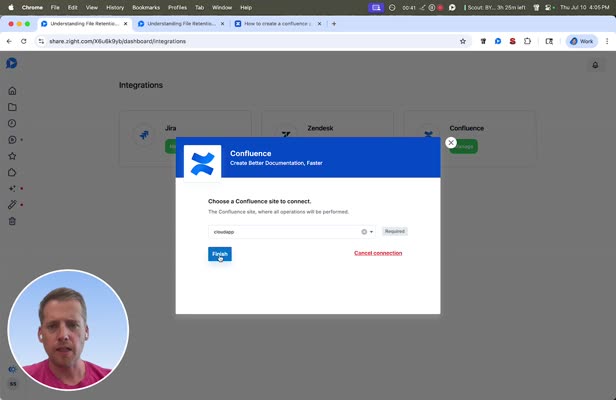Screen dimensions: 616x400
Task: Click the Integrations page heading
Action: point(141,85)
